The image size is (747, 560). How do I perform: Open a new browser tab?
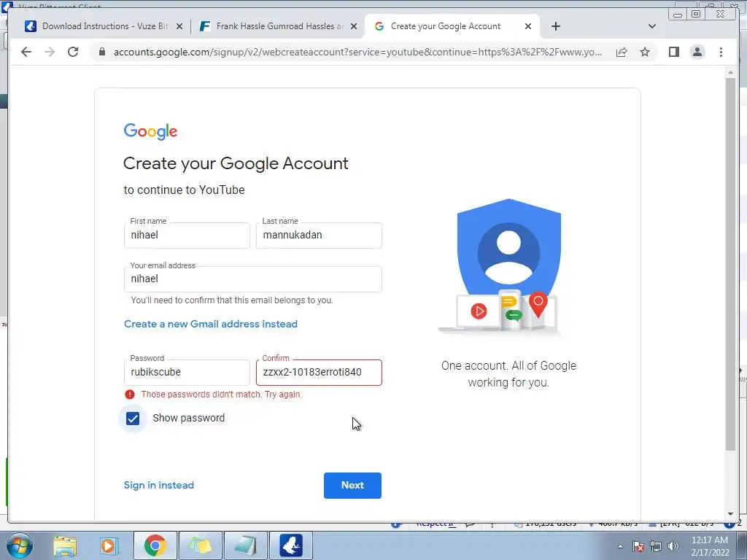click(555, 26)
